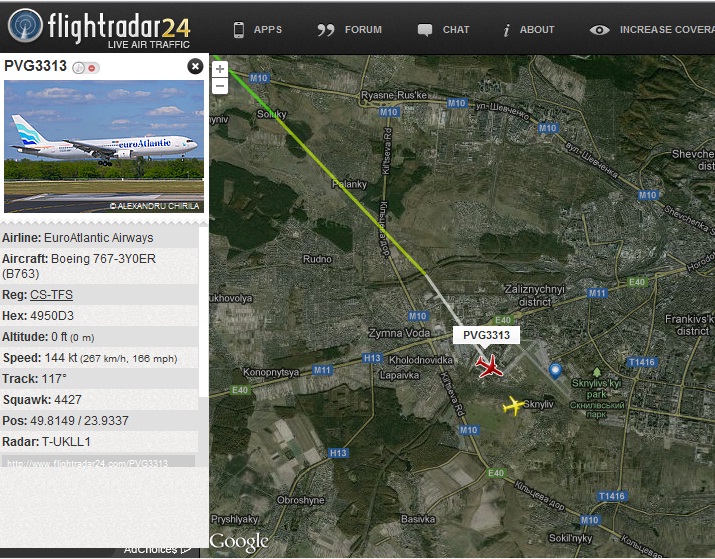
Task: Open the APPS phone icon
Action: pyautogui.click(x=238, y=30)
